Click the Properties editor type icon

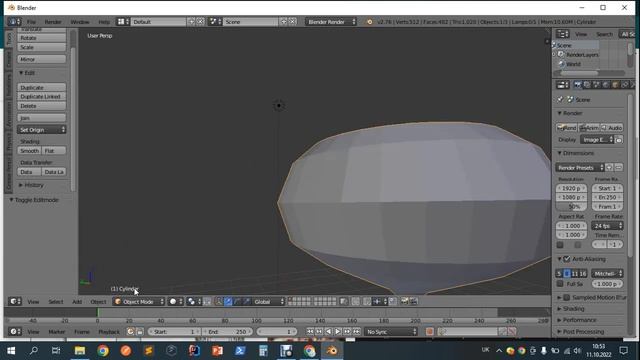click(x=562, y=85)
